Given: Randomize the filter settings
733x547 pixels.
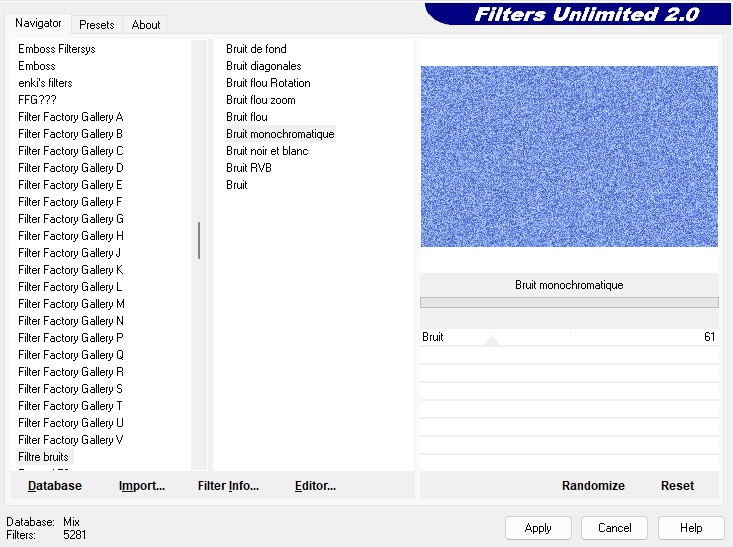Looking at the screenshot, I should (593, 486).
